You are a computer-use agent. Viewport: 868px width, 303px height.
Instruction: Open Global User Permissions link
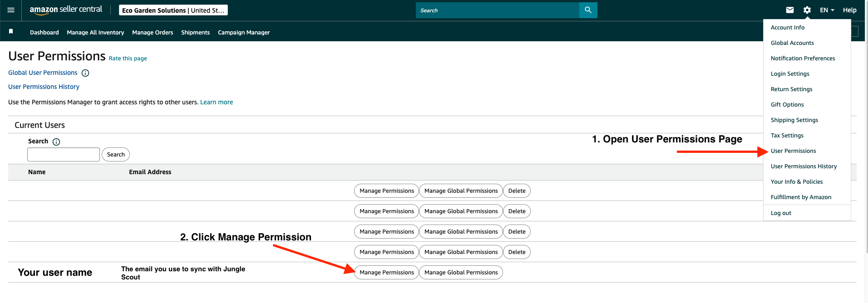click(43, 73)
